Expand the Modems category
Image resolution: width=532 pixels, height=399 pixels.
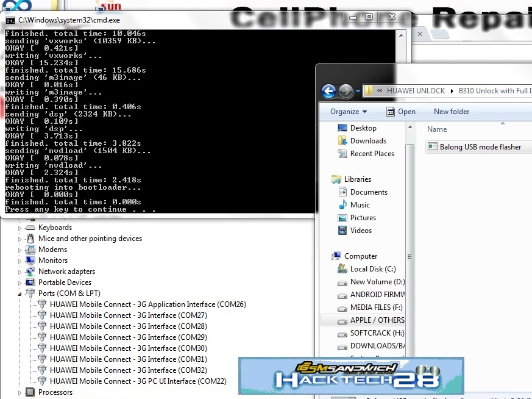click(x=20, y=250)
